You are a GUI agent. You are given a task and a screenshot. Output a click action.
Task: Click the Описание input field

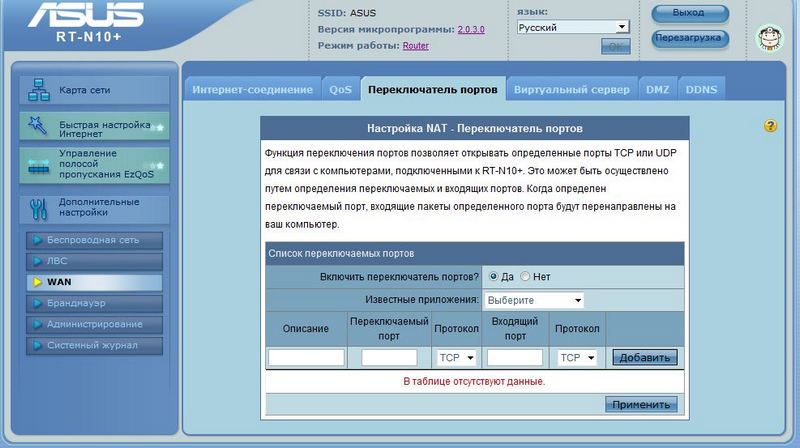coord(306,358)
